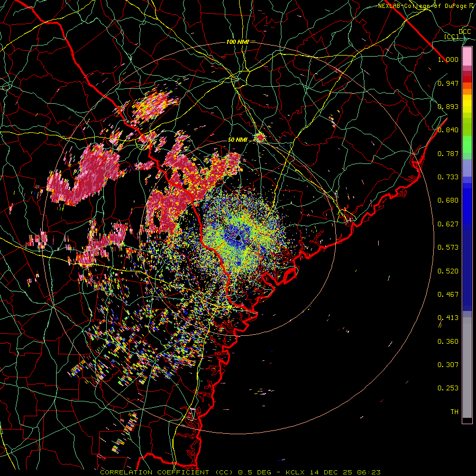
Task: Click the "CORRELATION COEFFICIENT (CC)" product title
Action: pos(167,472)
